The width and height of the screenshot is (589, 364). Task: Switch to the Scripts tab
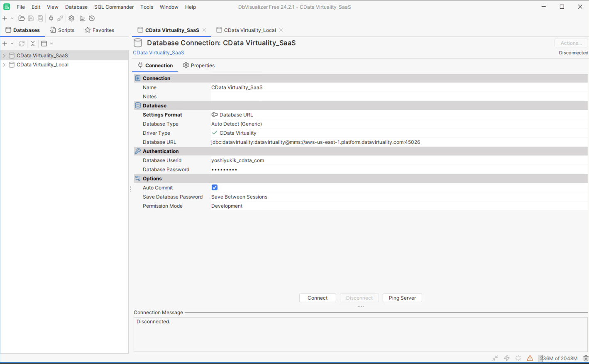click(62, 30)
